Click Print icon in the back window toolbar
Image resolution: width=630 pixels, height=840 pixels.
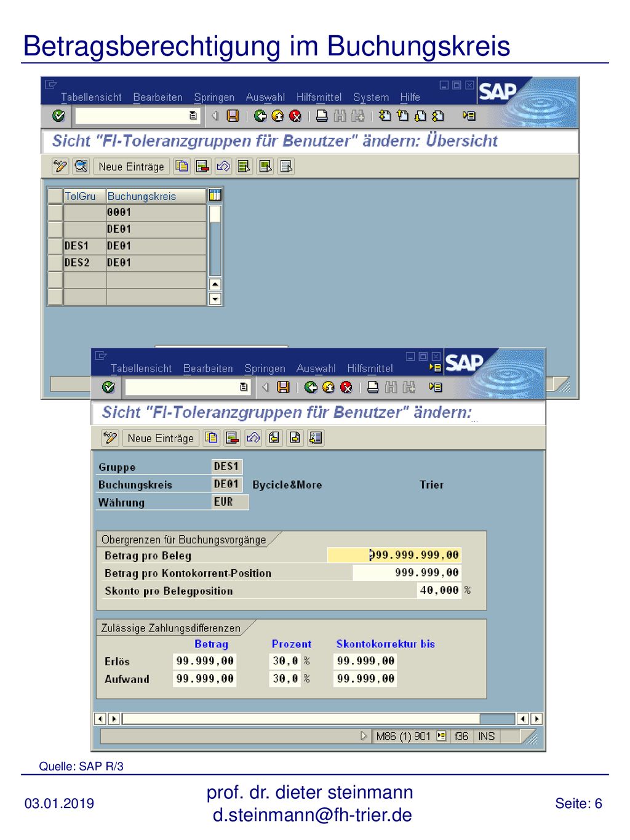[322, 116]
